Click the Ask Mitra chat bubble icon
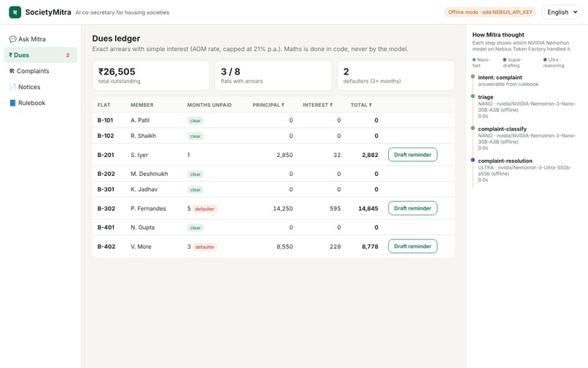Screen dimensions: 588x368 tap(12, 39)
